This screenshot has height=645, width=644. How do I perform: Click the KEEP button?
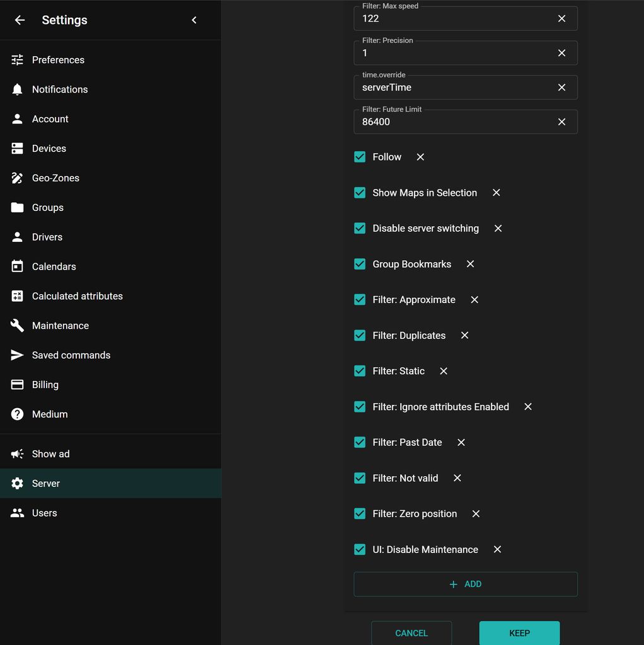519,633
